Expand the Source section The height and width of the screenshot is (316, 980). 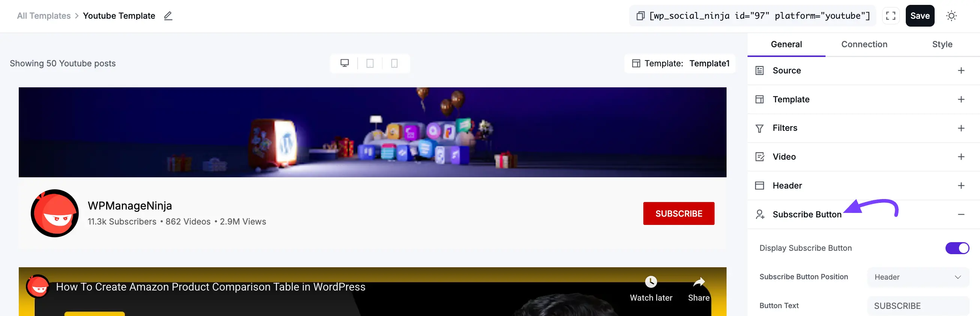point(961,70)
